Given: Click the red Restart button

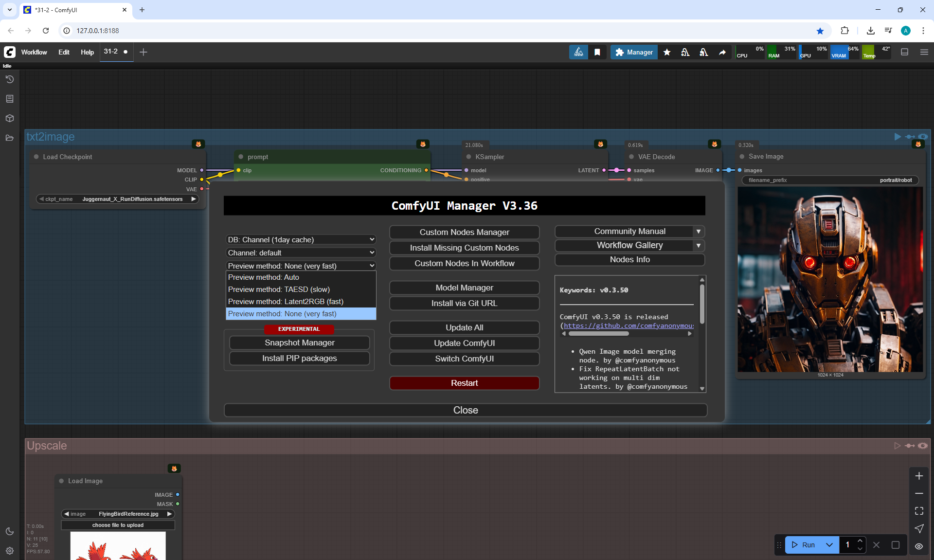Looking at the screenshot, I should tap(464, 383).
